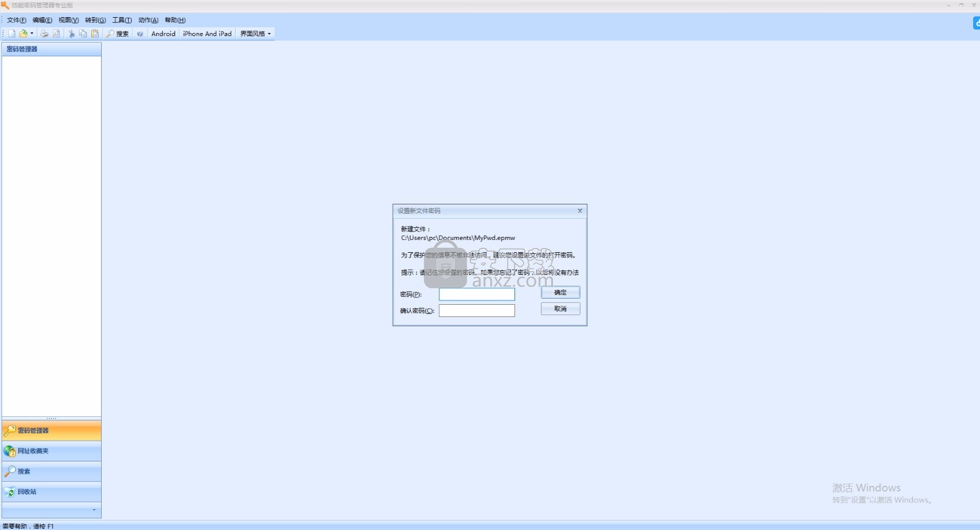Click the navigation pane splitter grip dots
The image size is (980, 530).
tap(51, 419)
